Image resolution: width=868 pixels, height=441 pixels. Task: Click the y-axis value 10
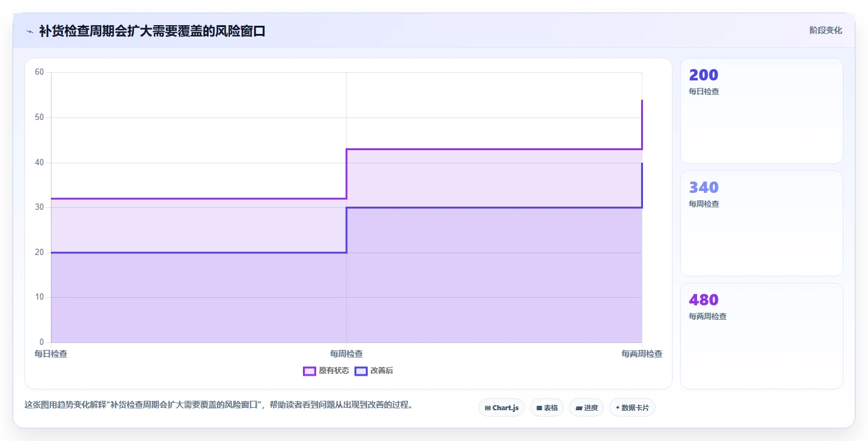tap(40, 297)
